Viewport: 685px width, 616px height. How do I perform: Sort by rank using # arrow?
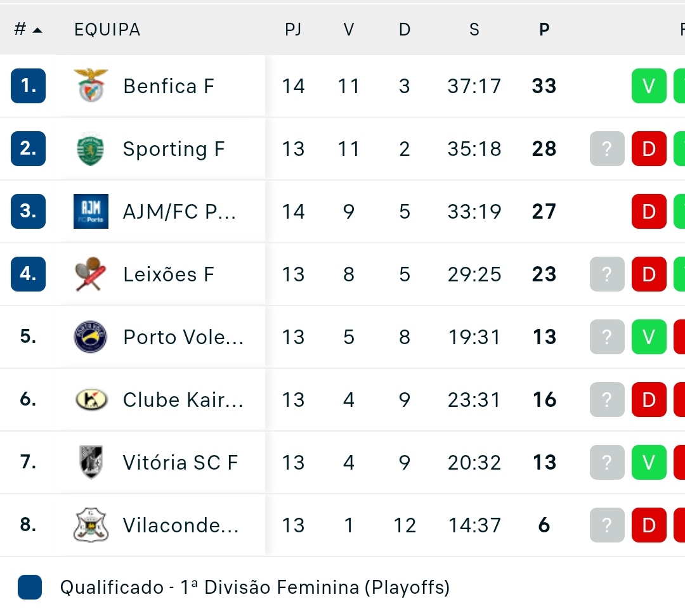point(28,30)
